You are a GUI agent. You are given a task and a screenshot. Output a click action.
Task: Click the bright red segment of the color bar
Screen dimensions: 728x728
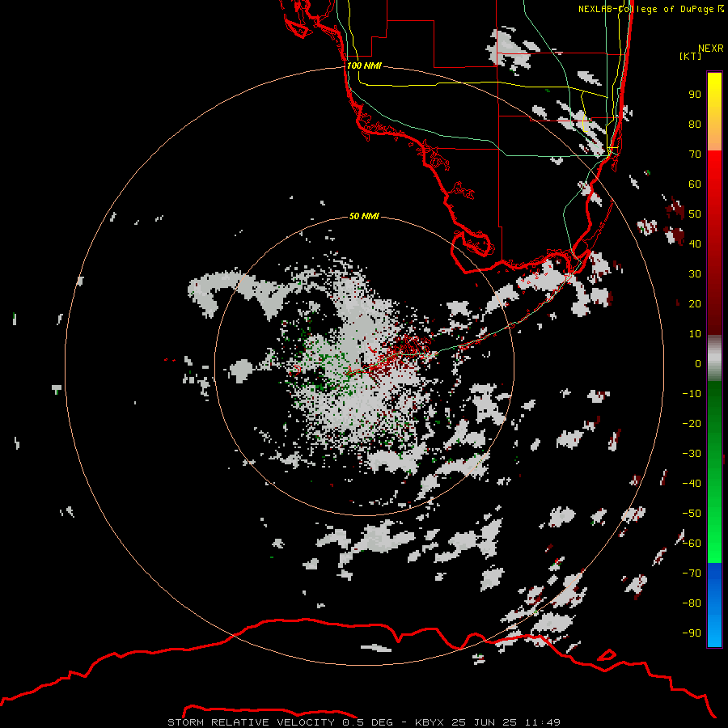pos(714,243)
